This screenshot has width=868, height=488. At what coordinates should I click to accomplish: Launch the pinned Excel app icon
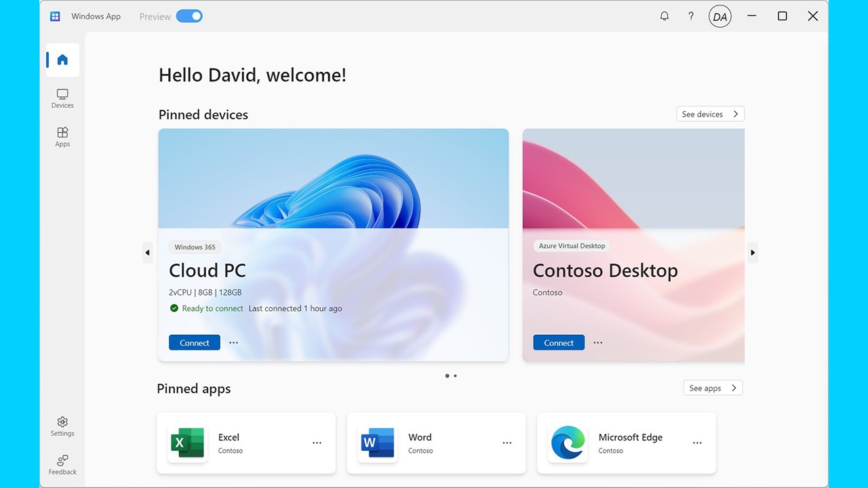[x=188, y=443]
